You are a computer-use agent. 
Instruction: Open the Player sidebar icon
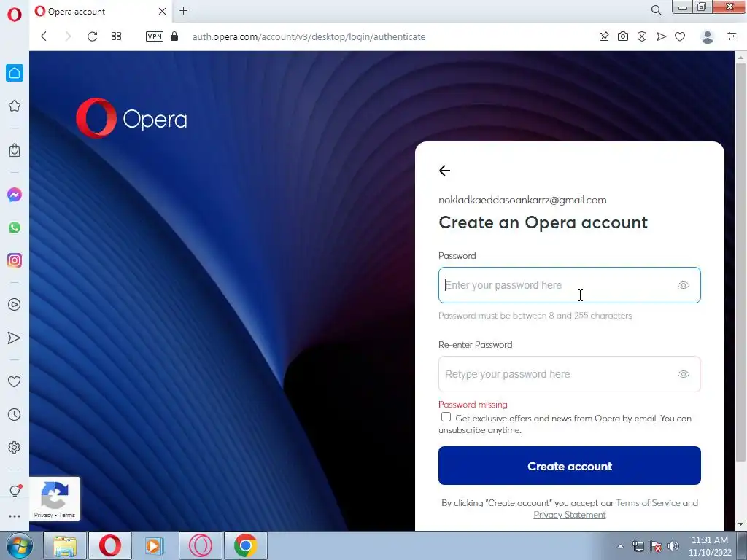(15, 305)
